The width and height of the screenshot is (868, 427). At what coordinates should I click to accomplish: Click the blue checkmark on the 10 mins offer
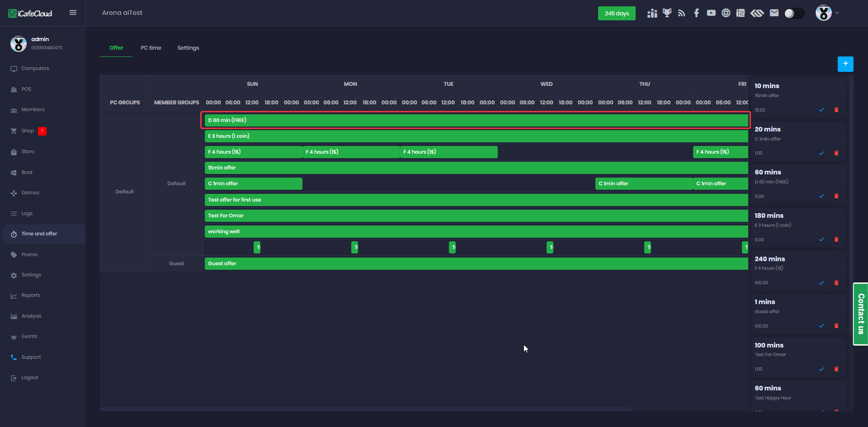click(821, 110)
